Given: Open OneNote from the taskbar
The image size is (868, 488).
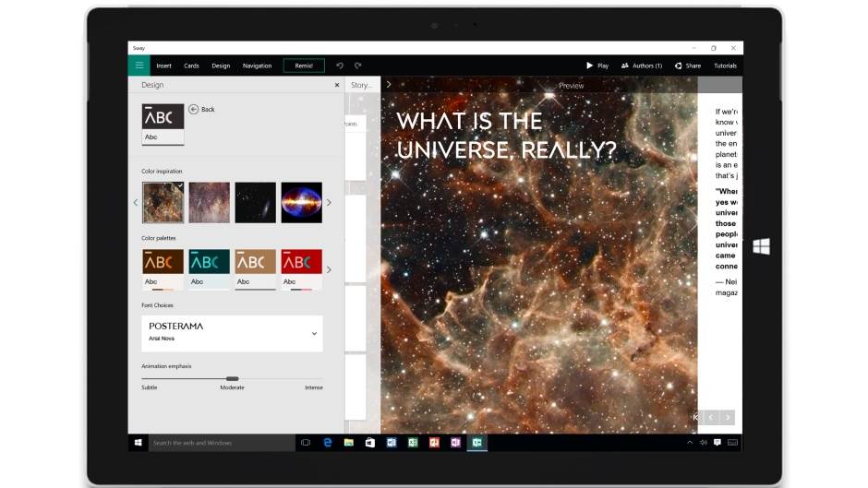Looking at the screenshot, I should (x=455, y=443).
